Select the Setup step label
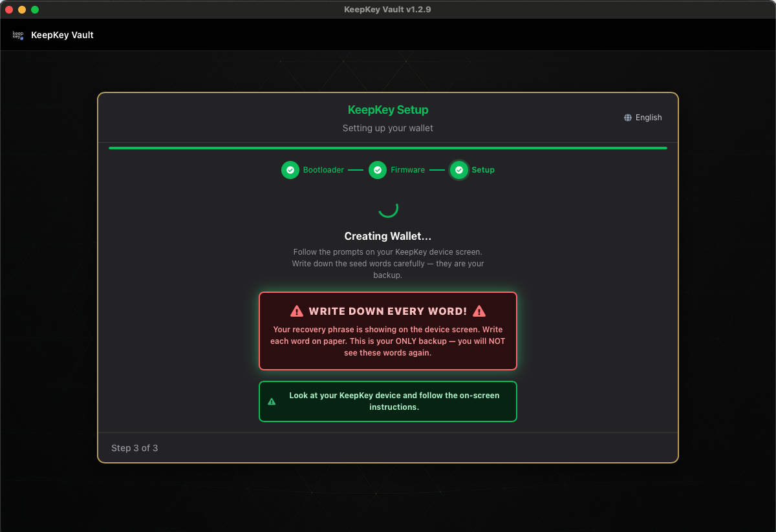Viewport: 776px width, 532px height. tap(483, 170)
